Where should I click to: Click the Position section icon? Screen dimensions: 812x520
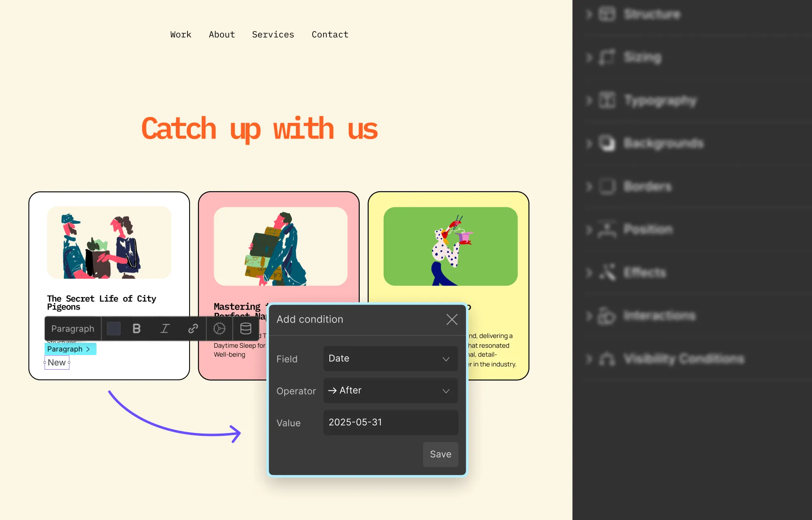(x=607, y=230)
